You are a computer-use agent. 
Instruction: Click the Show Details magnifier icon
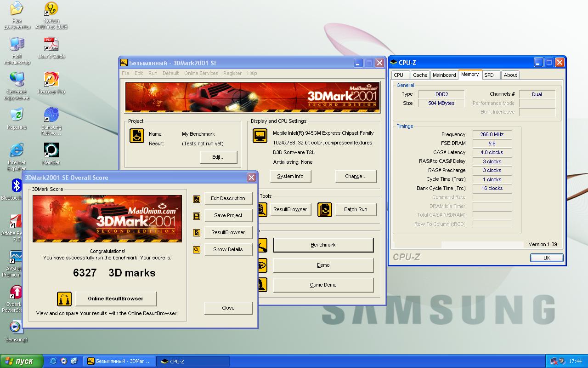197,250
